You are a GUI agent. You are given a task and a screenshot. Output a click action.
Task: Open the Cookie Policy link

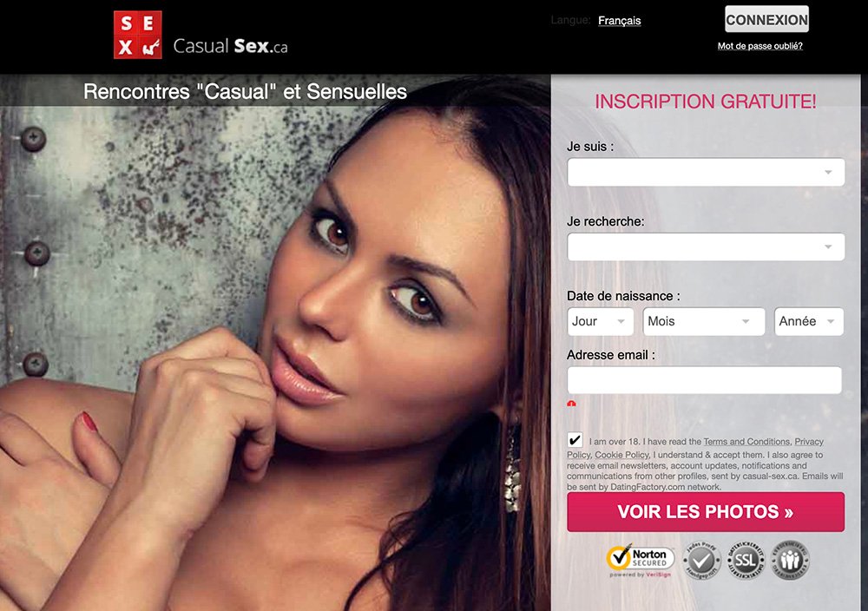pyautogui.click(x=621, y=455)
